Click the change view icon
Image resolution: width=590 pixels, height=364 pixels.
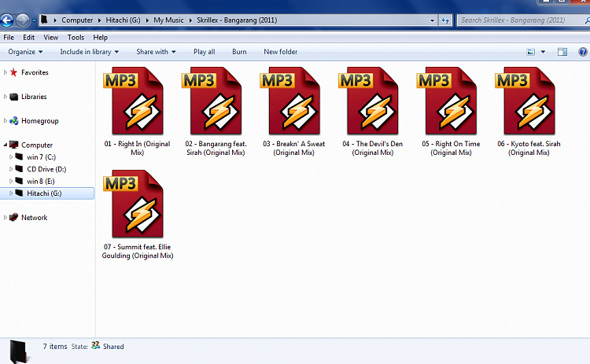click(x=530, y=52)
